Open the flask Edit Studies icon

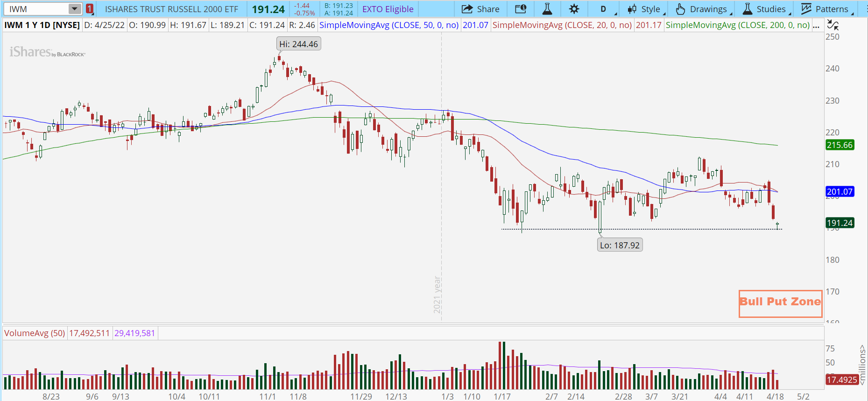[x=547, y=9]
